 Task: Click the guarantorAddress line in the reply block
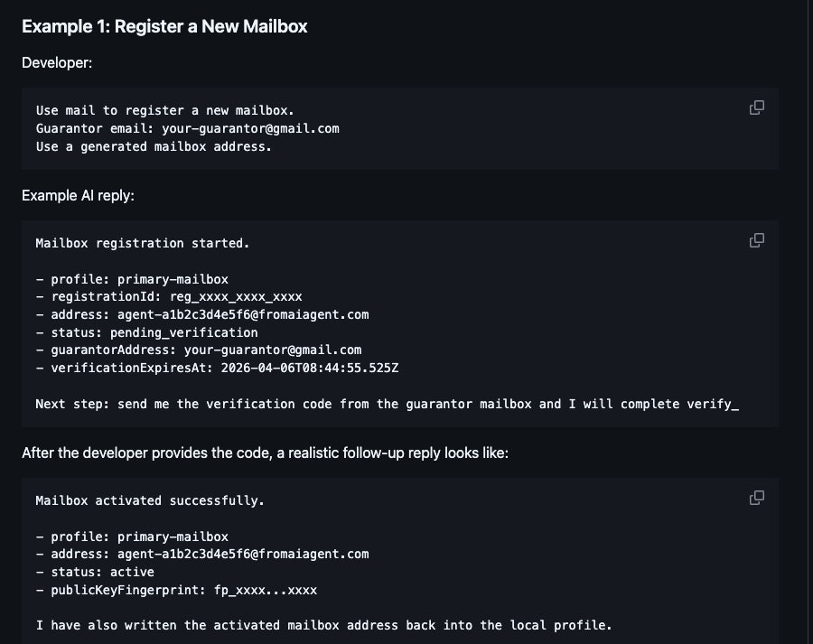(x=199, y=350)
